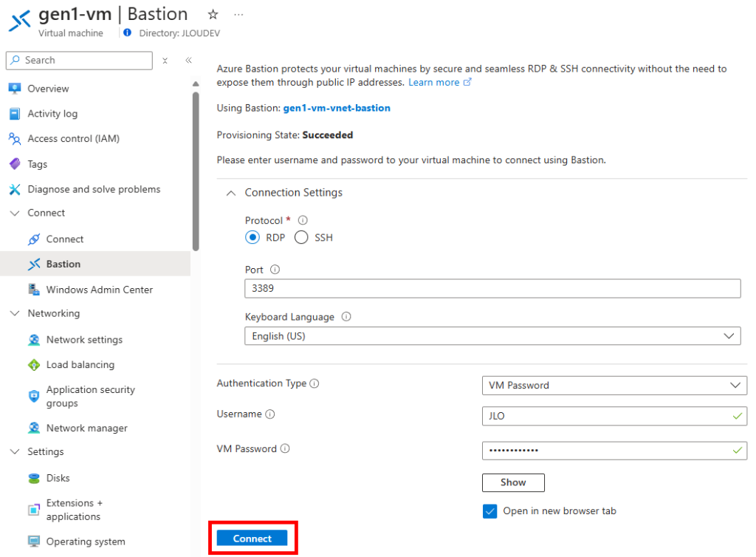Collapse the sidebar with the double chevron
Screen dimensions: 756x557
pos(188,61)
